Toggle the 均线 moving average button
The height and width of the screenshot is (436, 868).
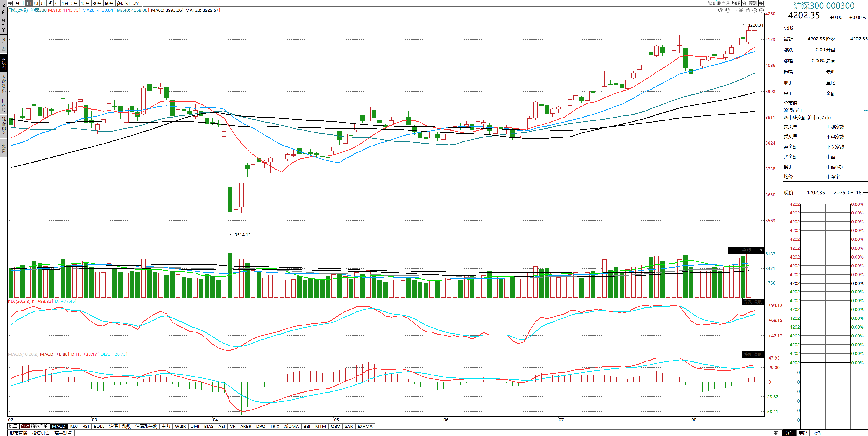736,3
